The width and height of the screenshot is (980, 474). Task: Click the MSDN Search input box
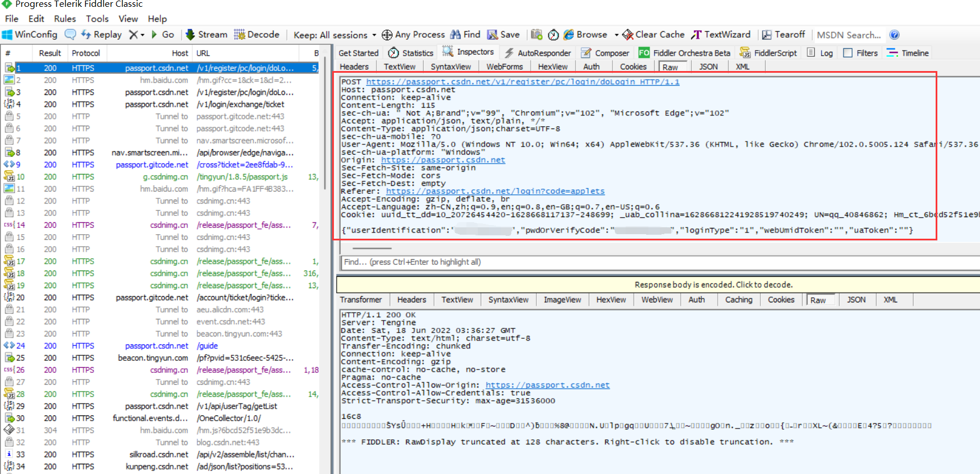point(849,35)
